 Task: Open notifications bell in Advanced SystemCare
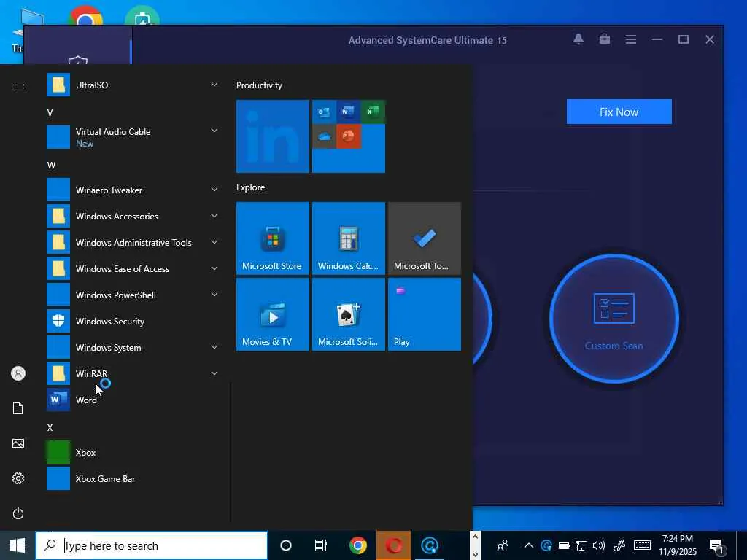(578, 39)
